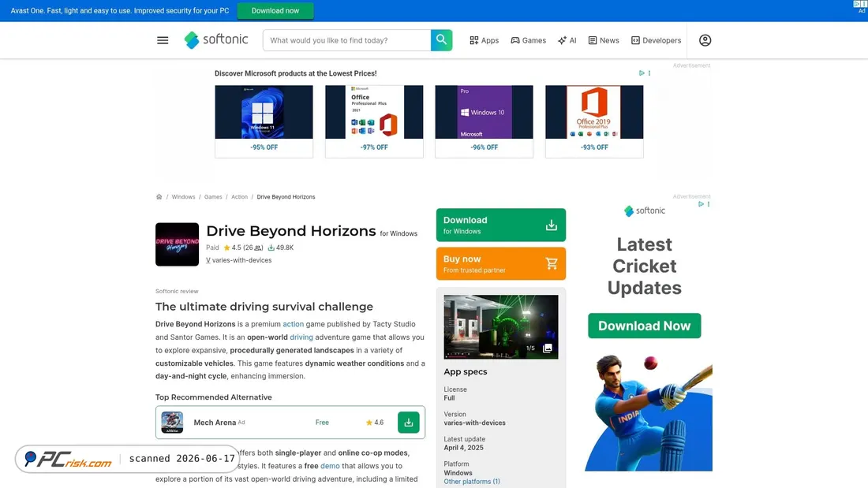Open the Office 2019 -93% OFF ad

tap(594, 121)
